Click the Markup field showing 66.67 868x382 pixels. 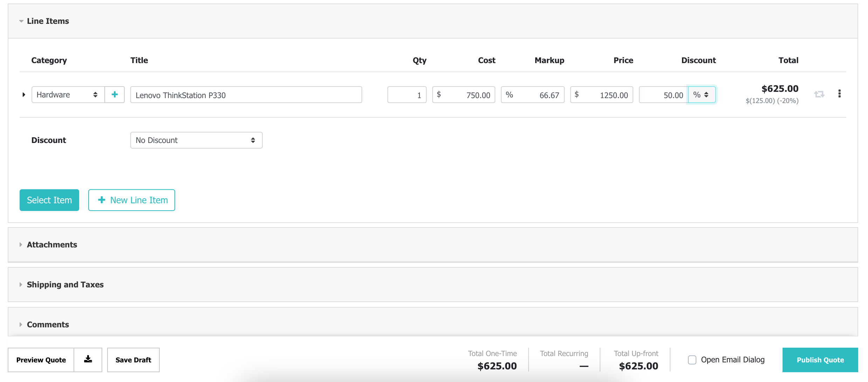[x=532, y=95]
